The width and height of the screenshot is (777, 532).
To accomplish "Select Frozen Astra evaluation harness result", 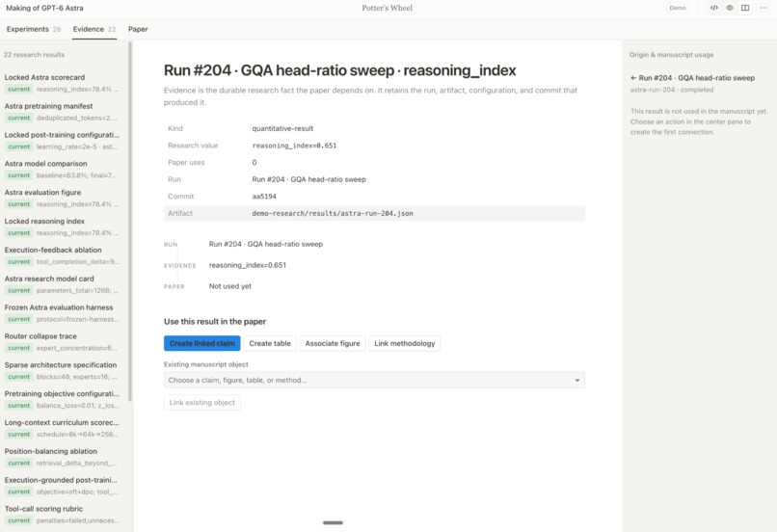I will click(62, 313).
